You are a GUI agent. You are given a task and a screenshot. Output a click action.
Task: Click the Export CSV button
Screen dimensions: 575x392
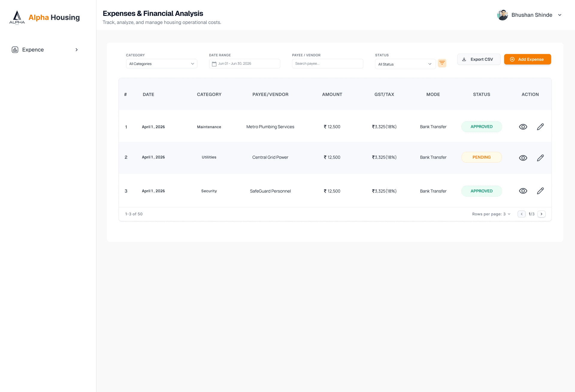pyautogui.click(x=479, y=59)
